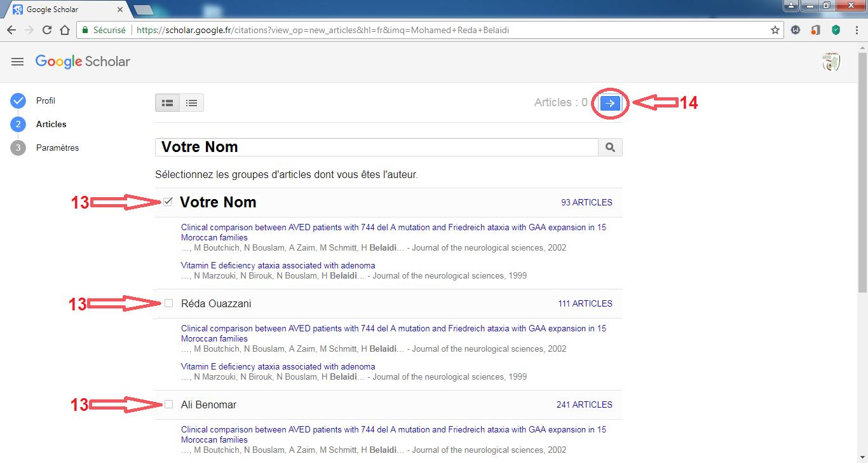Click the search magnifier button
This screenshot has width=868, height=463.
[x=610, y=147]
